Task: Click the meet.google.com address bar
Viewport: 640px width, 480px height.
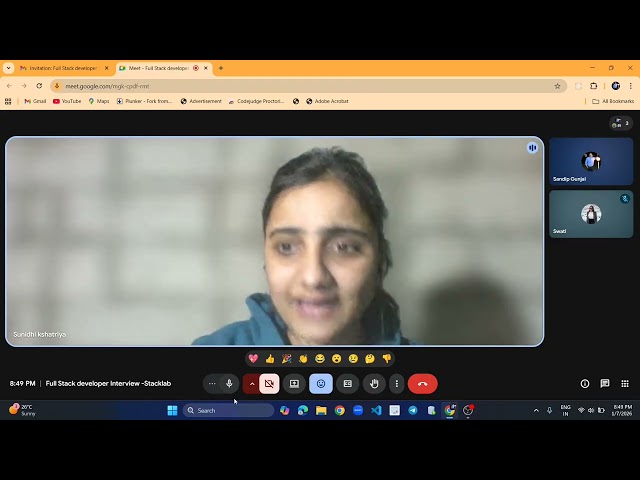Action: [x=308, y=86]
